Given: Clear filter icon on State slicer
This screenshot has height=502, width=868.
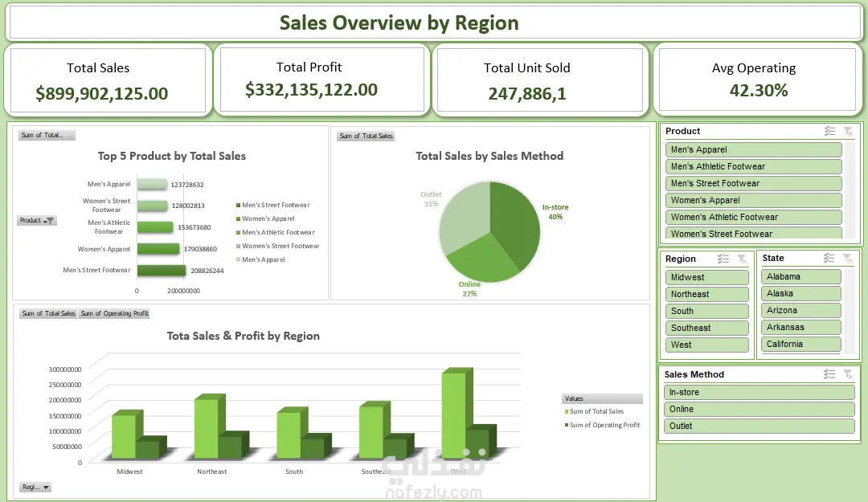Looking at the screenshot, I should click(x=848, y=258).
